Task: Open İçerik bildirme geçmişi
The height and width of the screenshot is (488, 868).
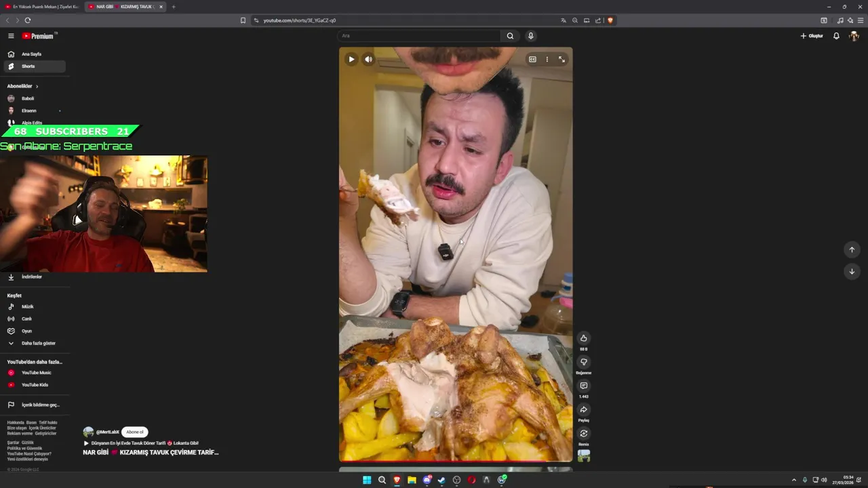Action: [34, 405]
